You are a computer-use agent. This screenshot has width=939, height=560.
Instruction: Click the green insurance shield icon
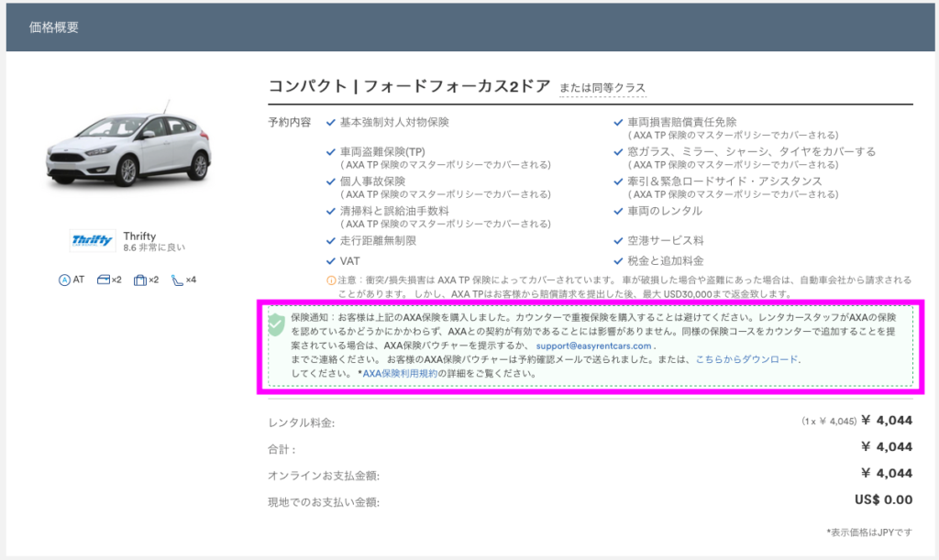coord(276,324)
